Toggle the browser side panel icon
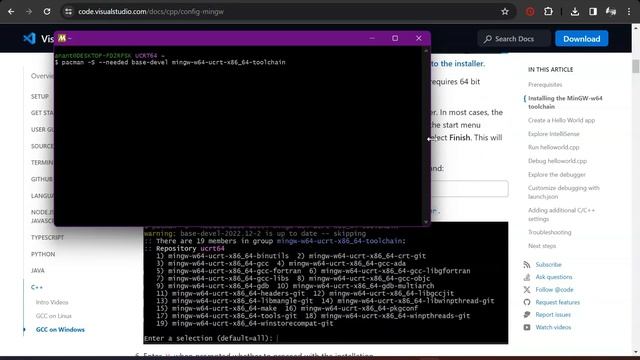The width and height of the screenshot is (640, 360). tap(593, 12)
